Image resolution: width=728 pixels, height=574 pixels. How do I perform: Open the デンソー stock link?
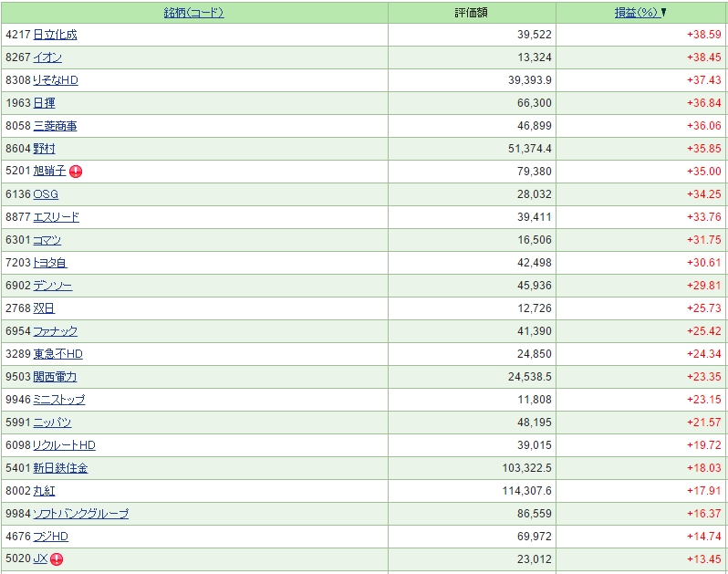[53, 286]
